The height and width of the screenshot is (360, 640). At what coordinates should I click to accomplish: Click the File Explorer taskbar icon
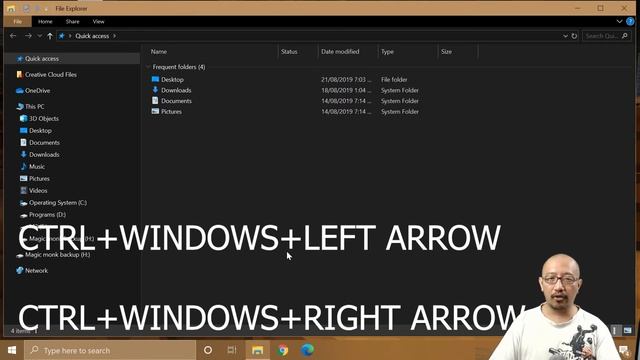(x=258, y=350)
